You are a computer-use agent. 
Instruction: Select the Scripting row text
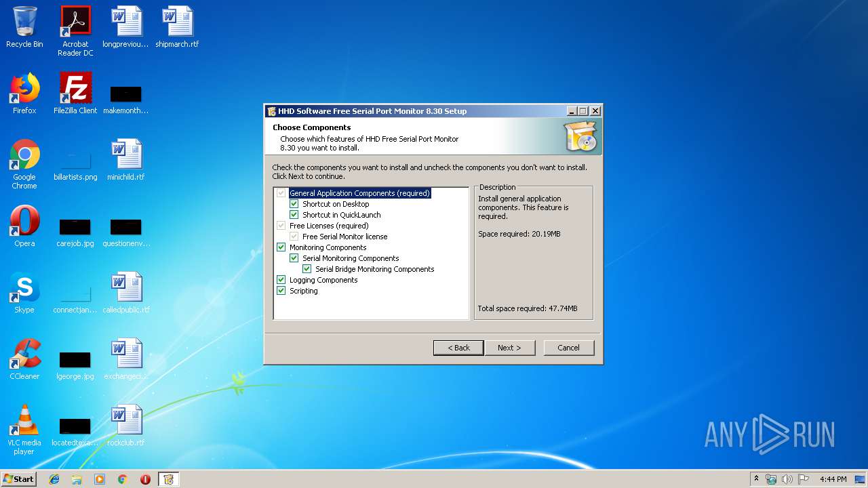click(x=303, y=291)
